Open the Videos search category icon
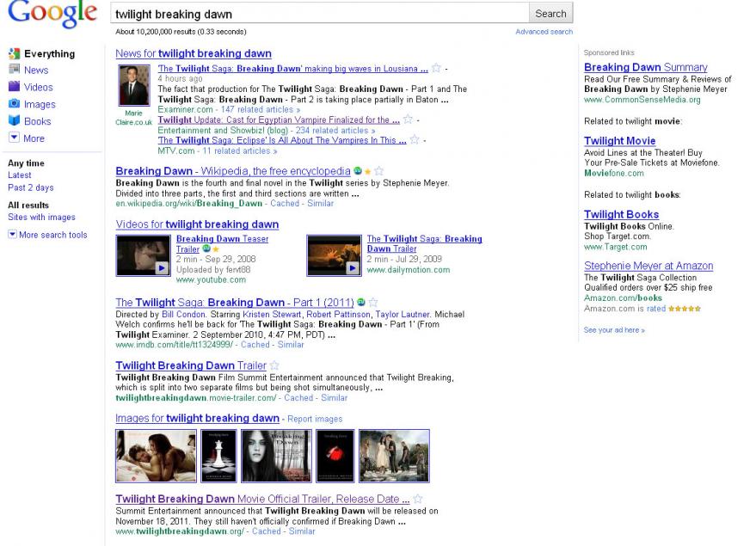 [x=14, y=87]
